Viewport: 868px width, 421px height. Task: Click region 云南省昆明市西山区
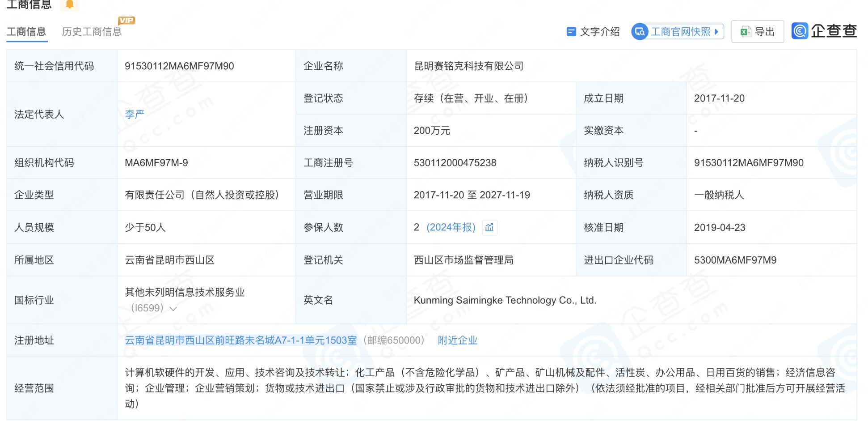[170, 260]
